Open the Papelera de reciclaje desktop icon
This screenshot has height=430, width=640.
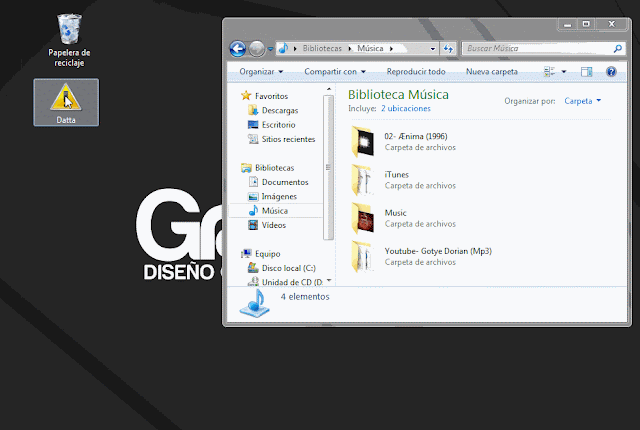click(69, 40)
